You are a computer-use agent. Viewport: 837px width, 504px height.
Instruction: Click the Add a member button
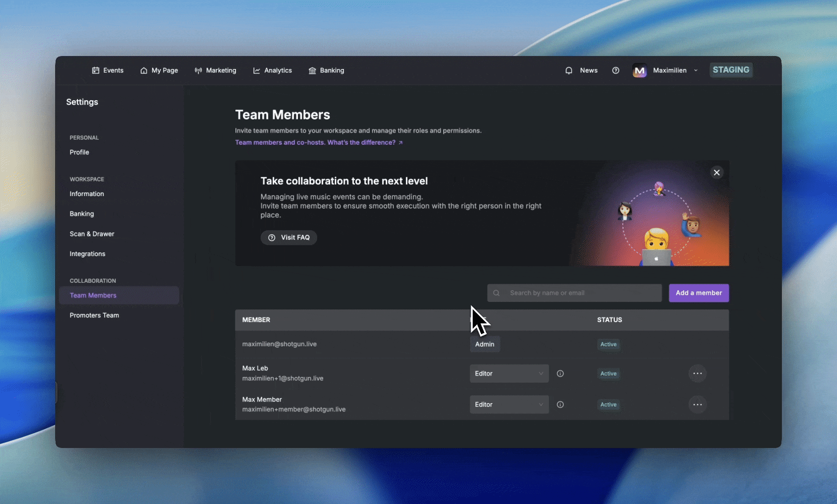point(699,293)
